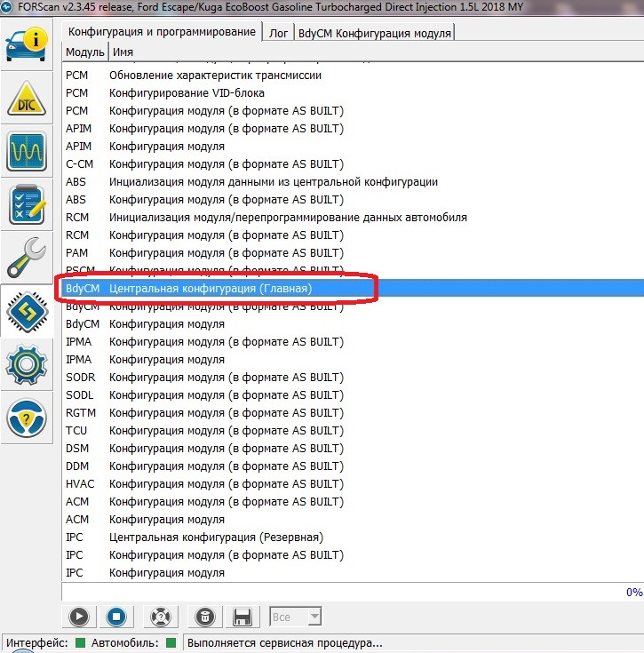644x653 pixels.
Task: Select C-CM AS BUILT configuration row
Action: pos(353,164)
